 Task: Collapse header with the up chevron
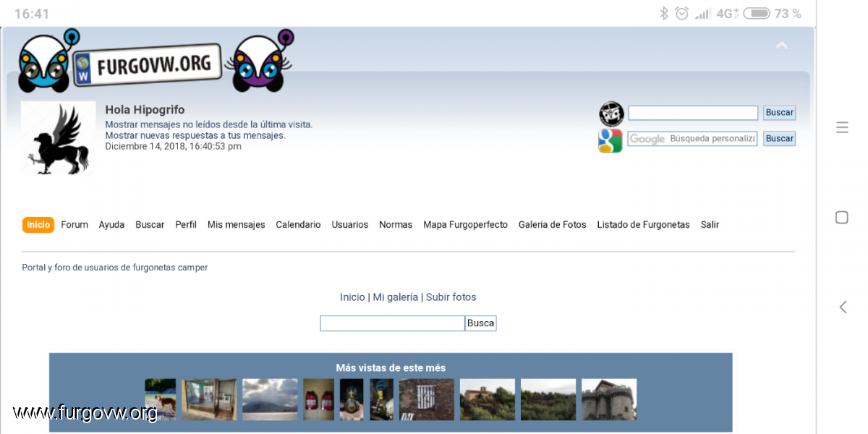[781, 46]
